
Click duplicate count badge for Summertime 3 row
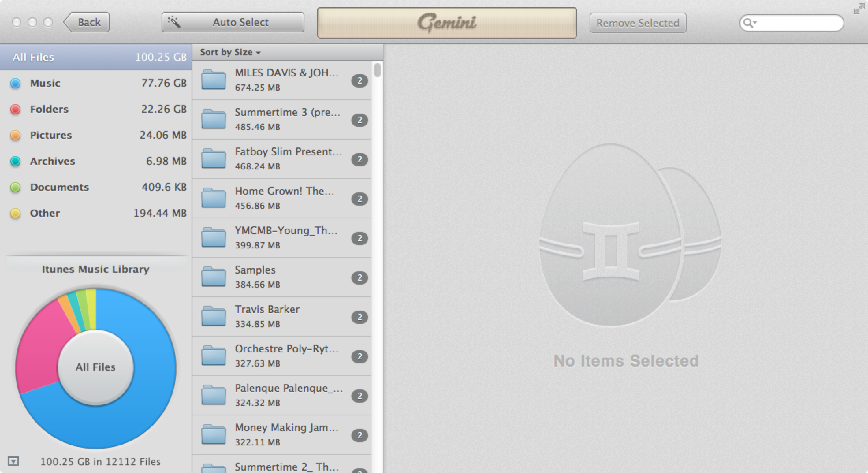click(x=359, y=120)
